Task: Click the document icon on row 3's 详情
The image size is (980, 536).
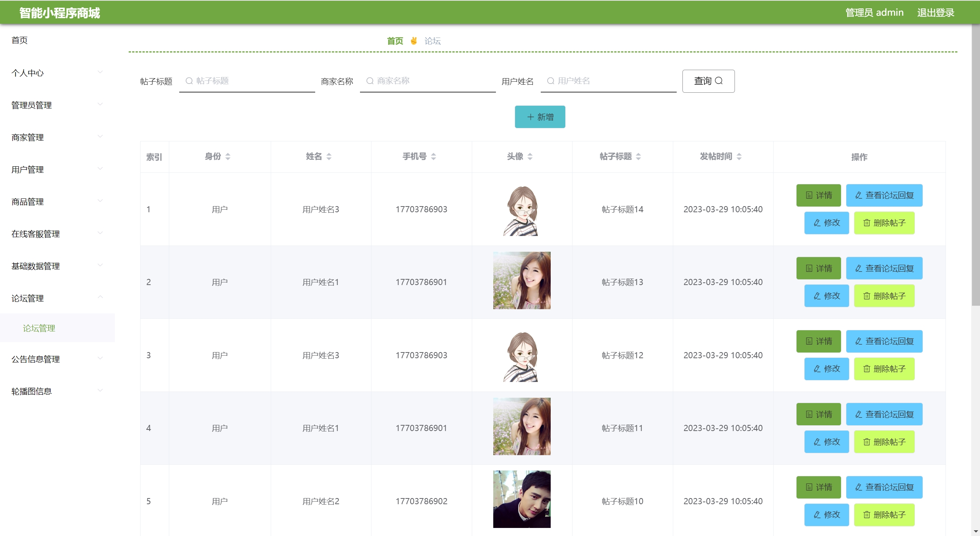Action: tap(809, 341)
